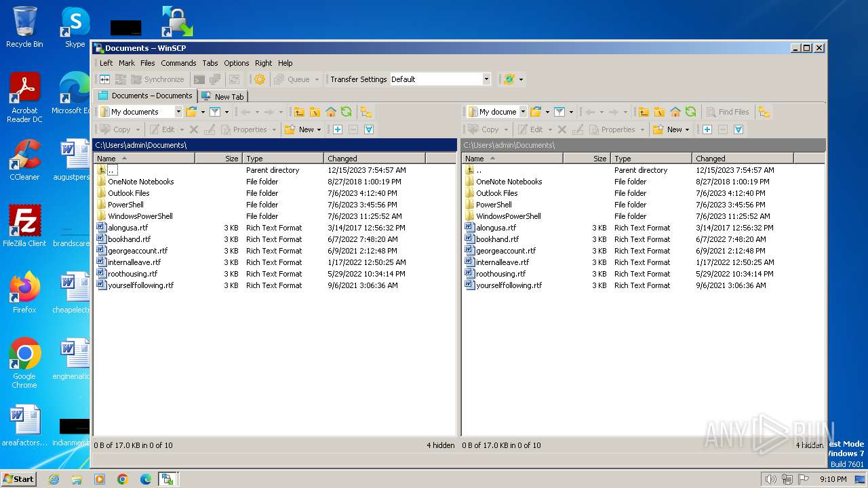Click the left panel filter icon
The image size is (868, 488).
pos(215,112)
